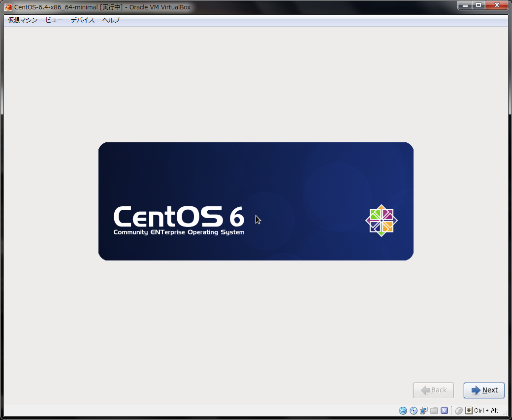Close the VirtualBox VM window
This screenshot has height=420, width=512.
(x=497, y=5)
